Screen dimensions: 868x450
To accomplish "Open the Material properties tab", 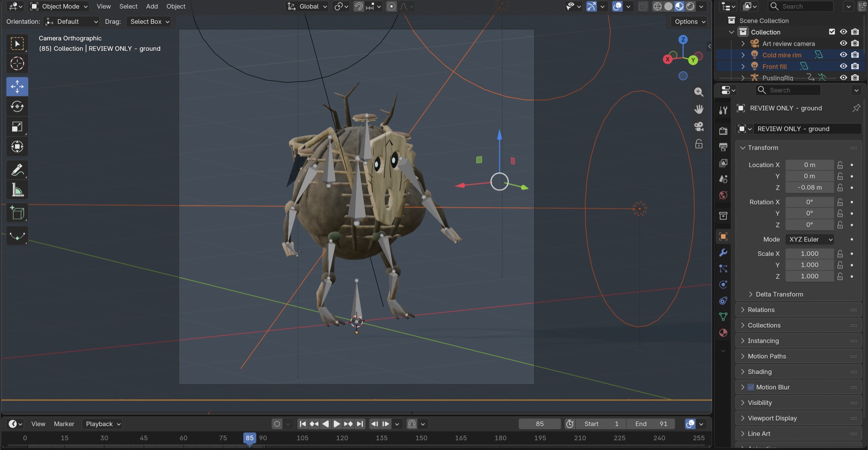I will (x=723, y=333).
